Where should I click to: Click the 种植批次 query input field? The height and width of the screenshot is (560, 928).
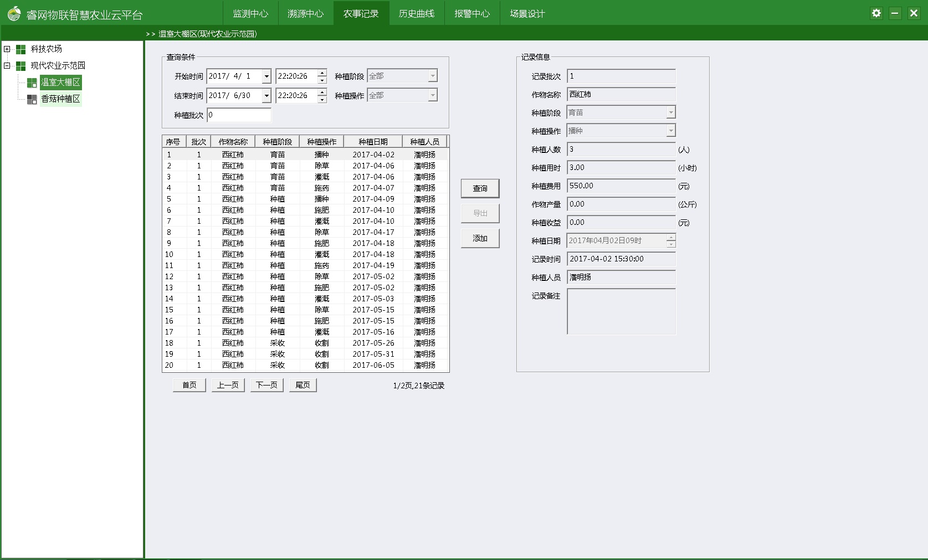(x=239, y=115)
